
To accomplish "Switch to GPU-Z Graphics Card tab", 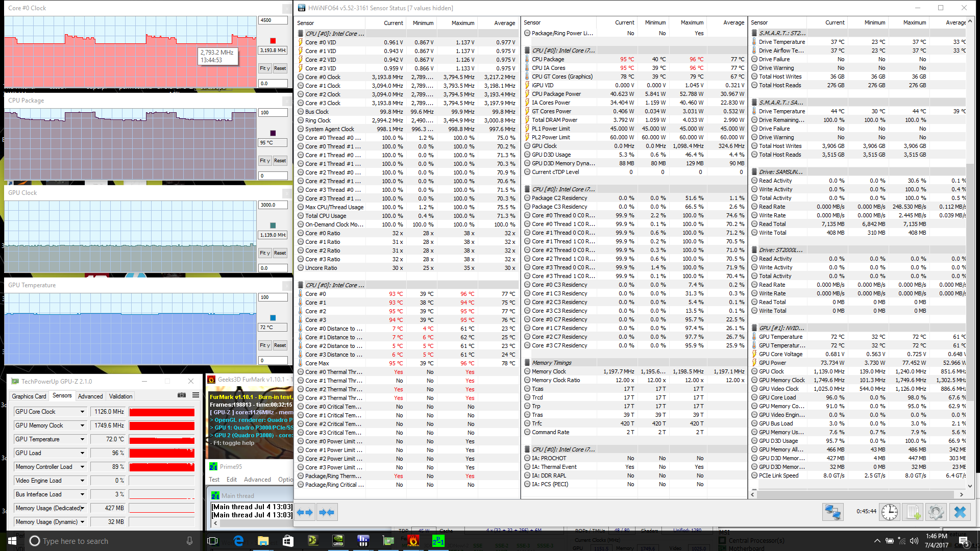I will 29,396.
